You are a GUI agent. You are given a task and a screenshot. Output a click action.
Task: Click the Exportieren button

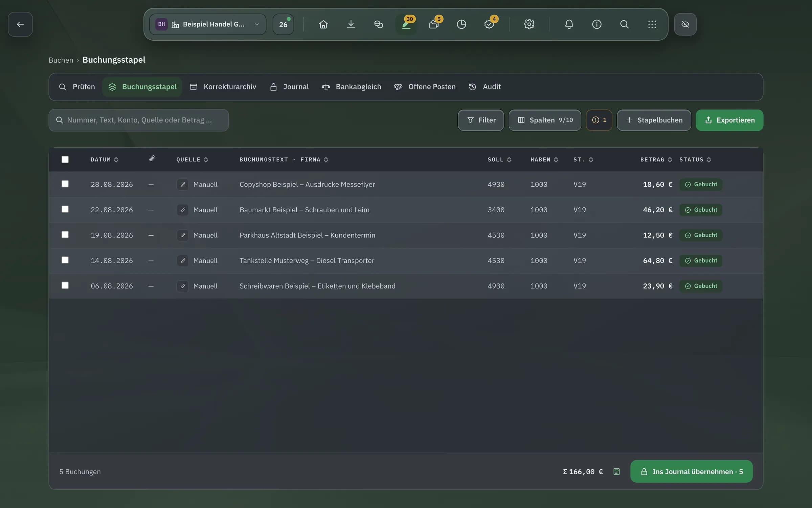click(x=729, y=120)
